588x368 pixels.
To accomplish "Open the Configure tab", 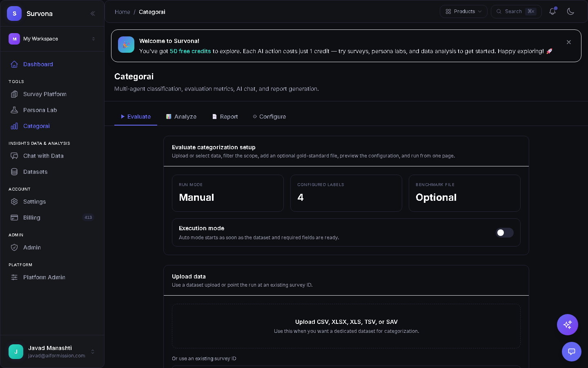I will tap(269, 117).
